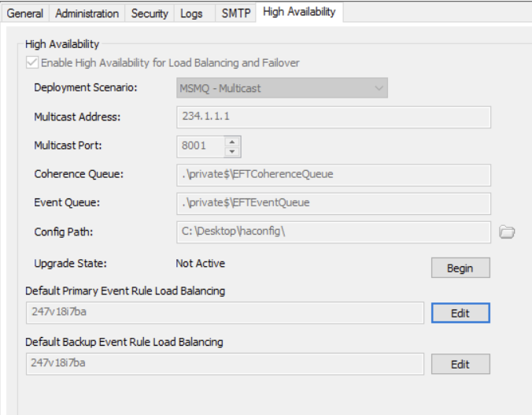Increase Multicast Port with up arrow

[232, 142]
